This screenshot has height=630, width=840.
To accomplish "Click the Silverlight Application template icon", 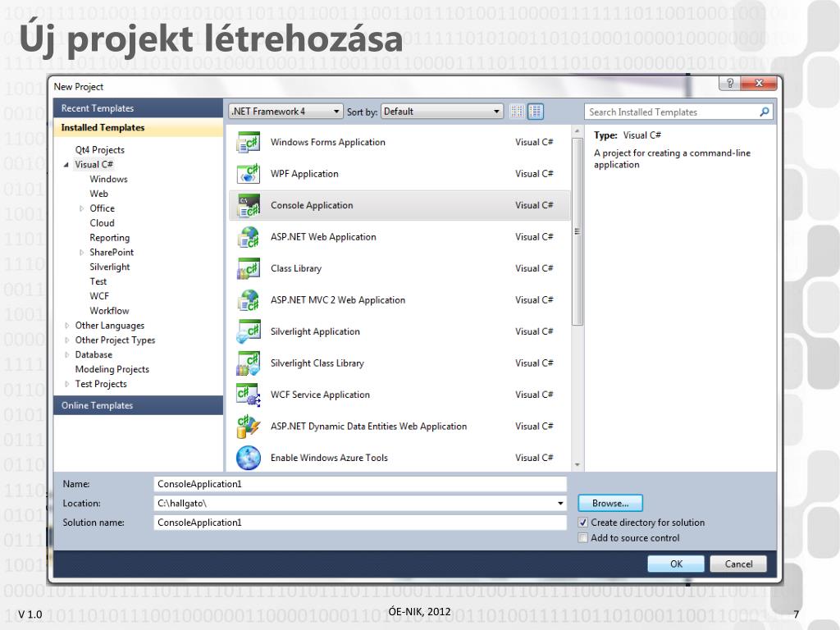I will [248, 332].
